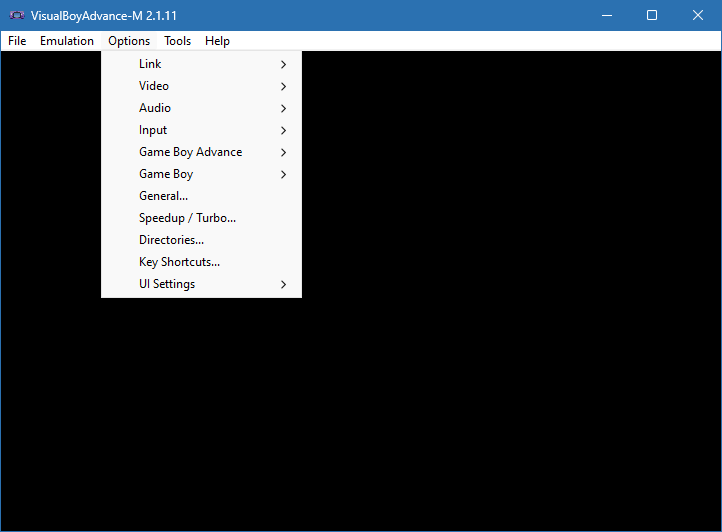Screen dimensions: 722x532
Task: Open Directories... configuration
Action: (201, 240)
